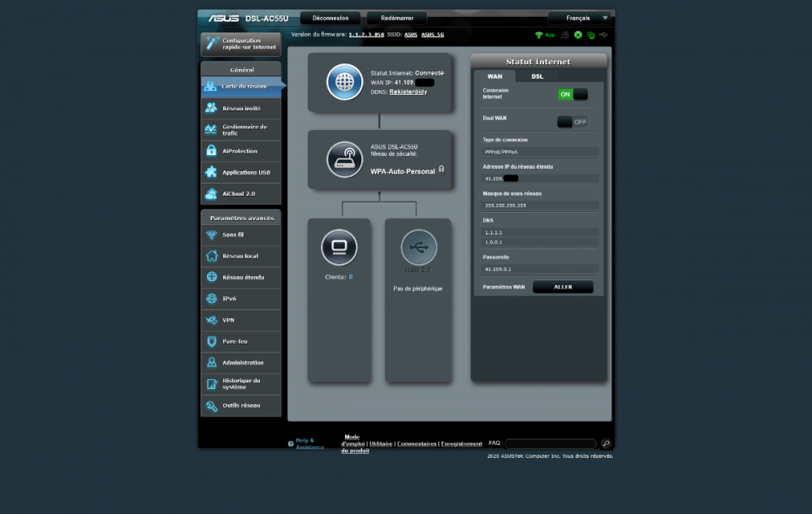812x514 pixels.
Task: Click the guest network status icon in header
Action: 564,35
